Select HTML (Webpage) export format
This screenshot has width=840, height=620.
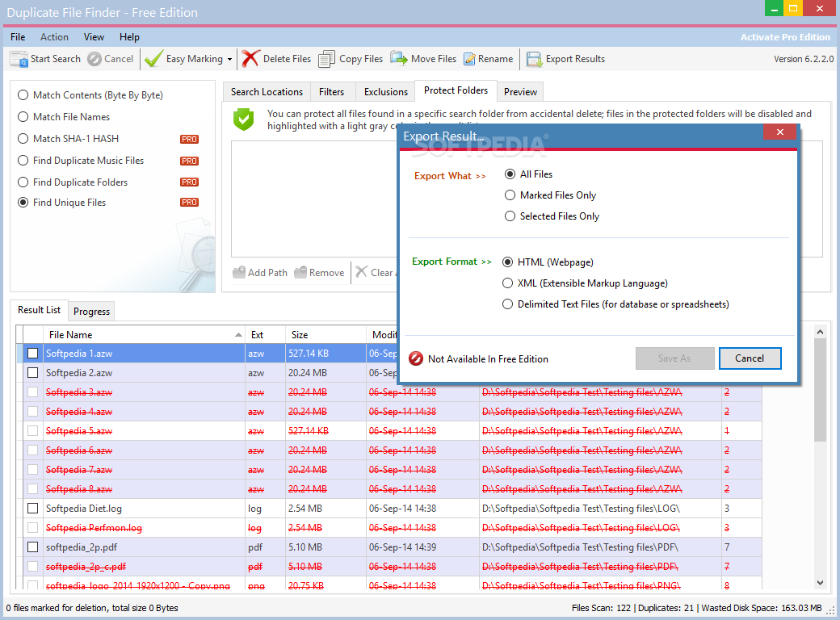pyautogui.click(x=507, y=262)
